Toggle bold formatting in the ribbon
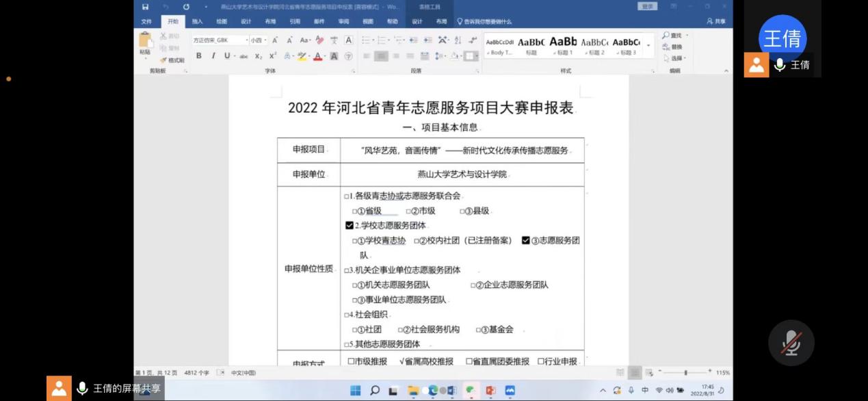 pyautogui.click(x=199, y=56)
